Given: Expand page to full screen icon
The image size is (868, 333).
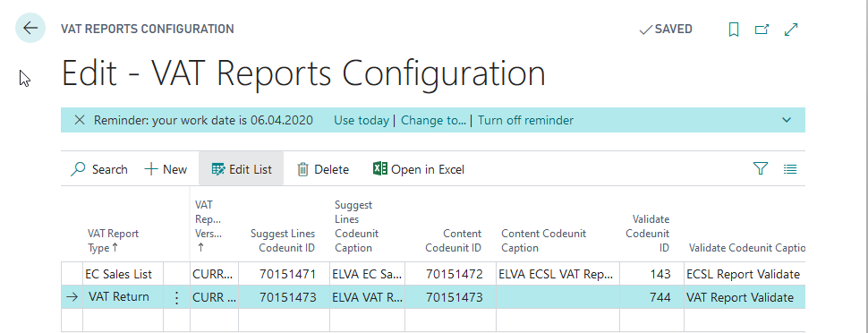Looking at the screenshot, I should coord(792,30).
